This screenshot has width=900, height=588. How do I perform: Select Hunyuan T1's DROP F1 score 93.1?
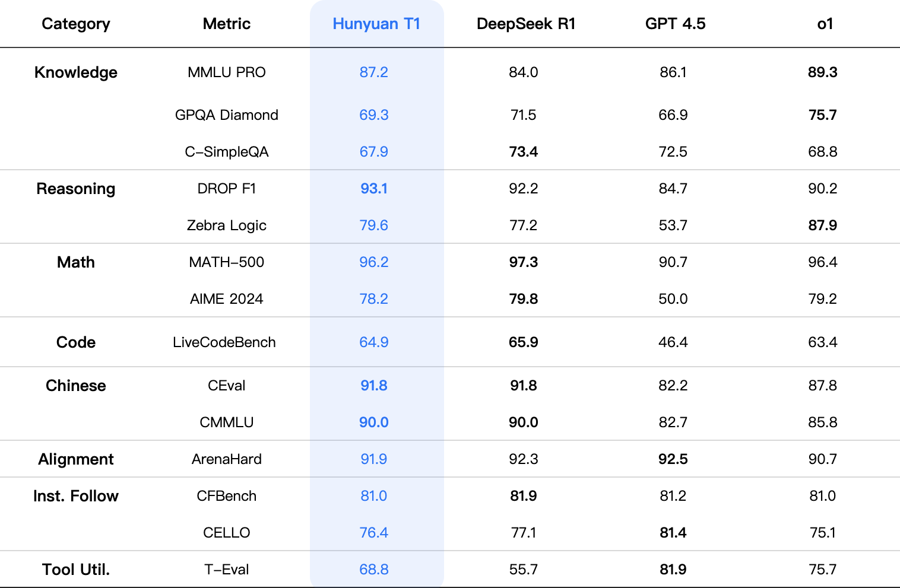(x=374, y=189)
